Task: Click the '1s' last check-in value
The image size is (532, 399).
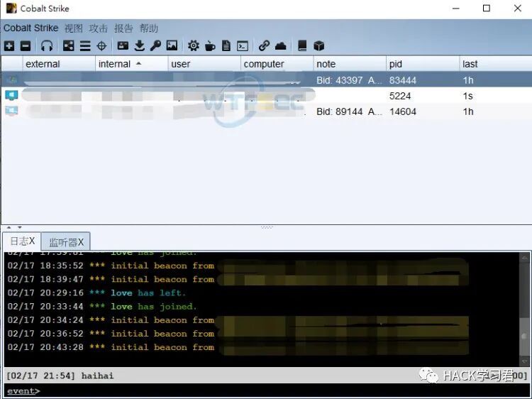Action: point(468,96)
